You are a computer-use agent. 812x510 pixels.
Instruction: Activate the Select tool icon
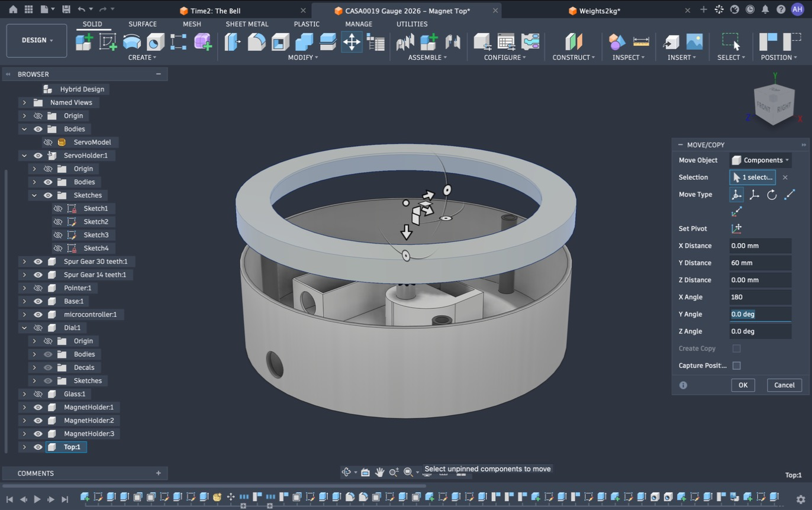point(731,41)
